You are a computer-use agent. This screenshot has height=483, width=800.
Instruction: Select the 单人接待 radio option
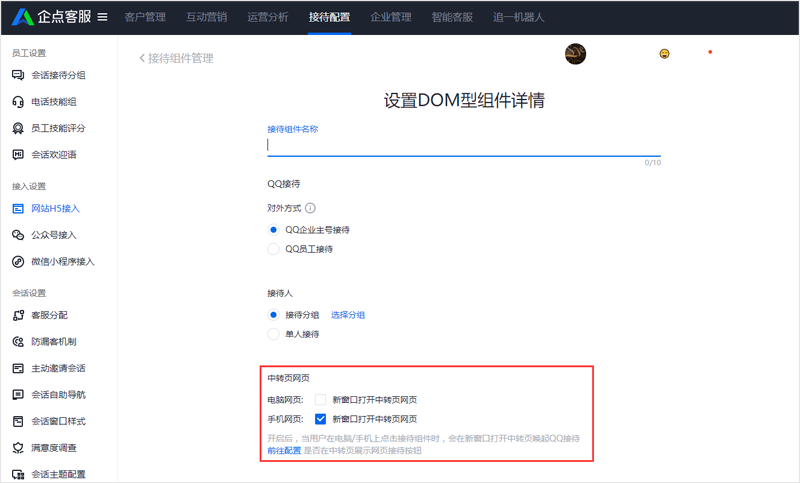coord(273,335)
